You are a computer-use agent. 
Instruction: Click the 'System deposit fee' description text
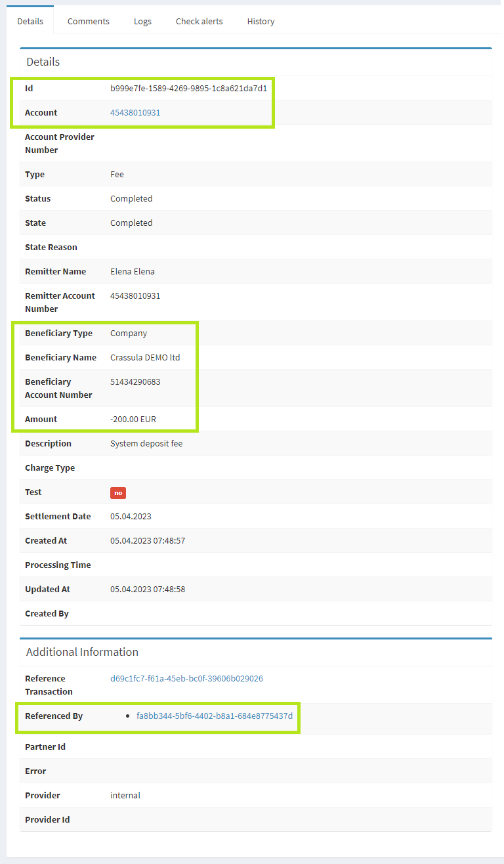pyautogui.click(x=146, y=443)
